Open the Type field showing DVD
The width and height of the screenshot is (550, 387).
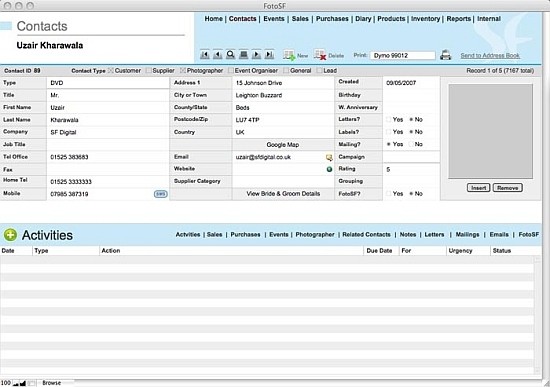108,83
